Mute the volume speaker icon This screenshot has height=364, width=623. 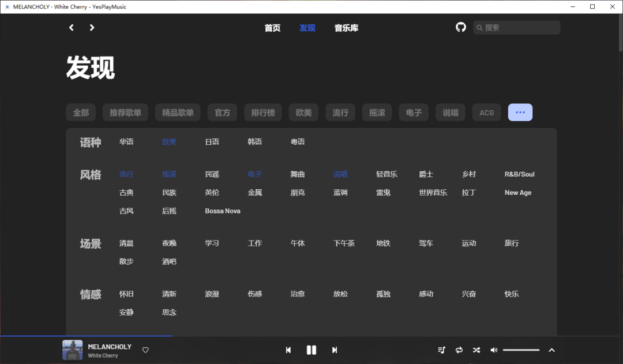point(494,350)
